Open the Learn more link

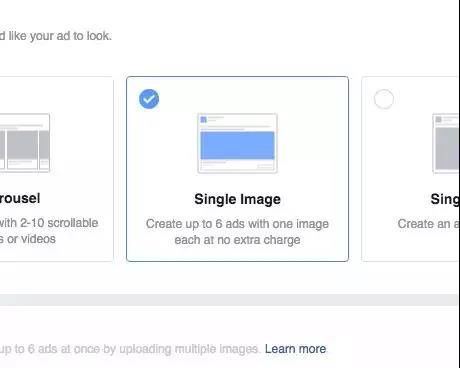coord(295,349)
